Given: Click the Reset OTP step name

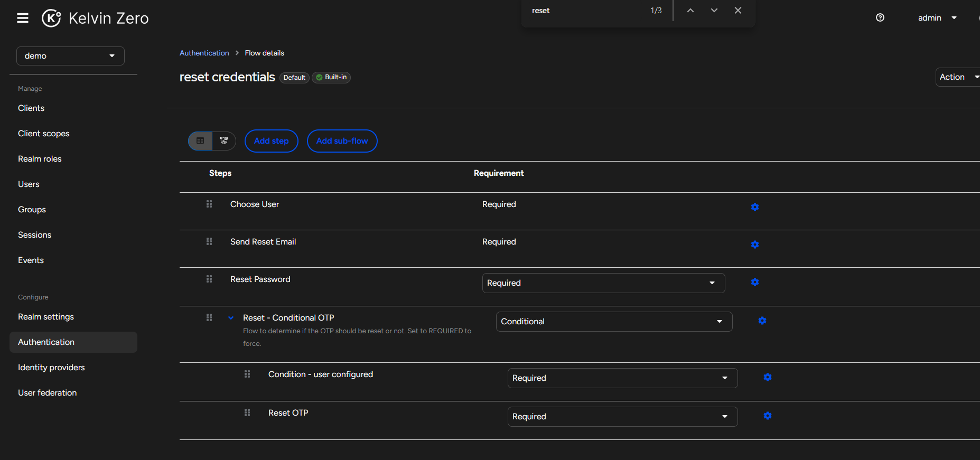Looking at the screenshot, I should click(x=288, y=413).
